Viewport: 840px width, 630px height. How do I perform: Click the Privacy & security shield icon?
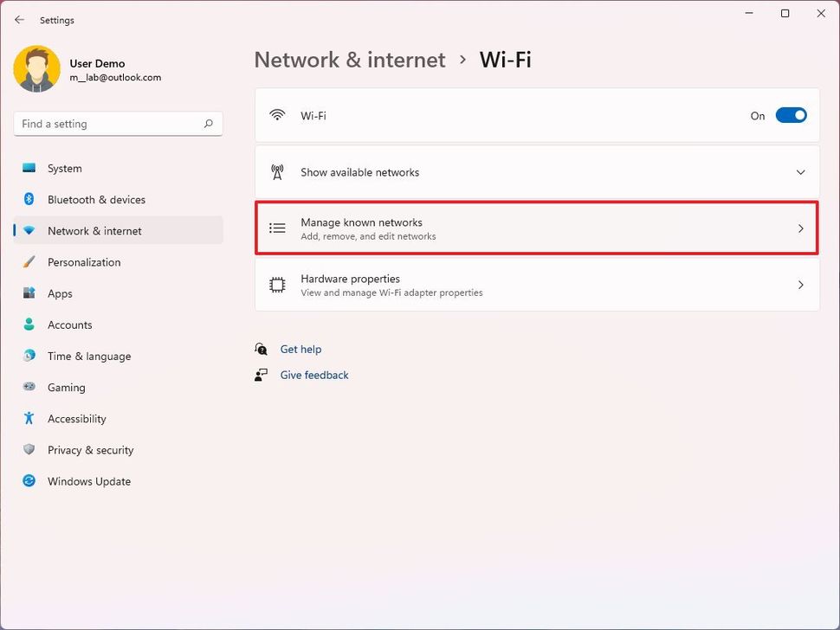click(x=29, y=449)
